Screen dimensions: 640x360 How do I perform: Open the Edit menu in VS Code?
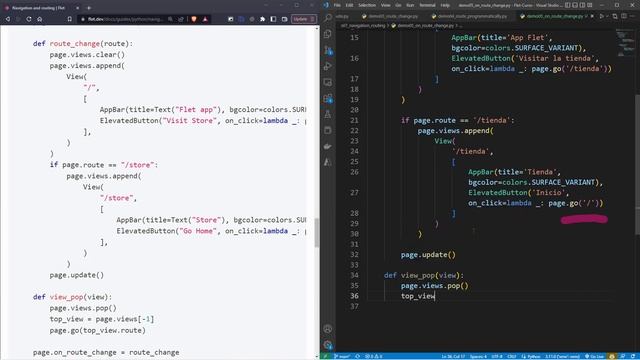click(x=349, y=5)
